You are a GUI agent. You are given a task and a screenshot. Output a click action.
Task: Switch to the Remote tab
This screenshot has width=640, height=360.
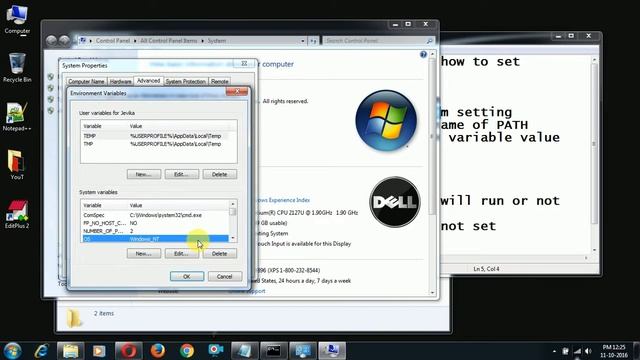pyautogui.click(x=220, y=82)
